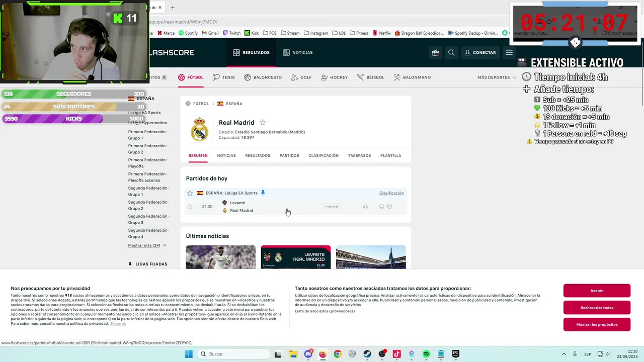The image size is (644, 362).
Task: Open the Real Madrid crest logo
Action: (x=199, y=129)
